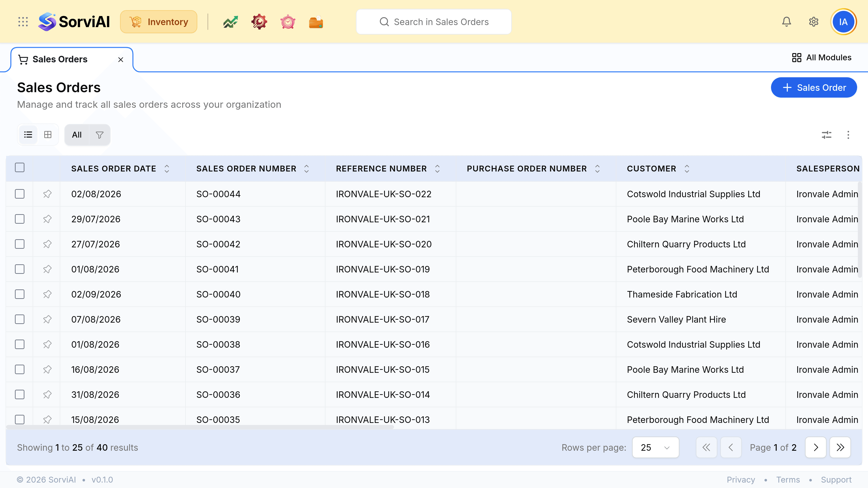Open the orange folder module icon

316,22
